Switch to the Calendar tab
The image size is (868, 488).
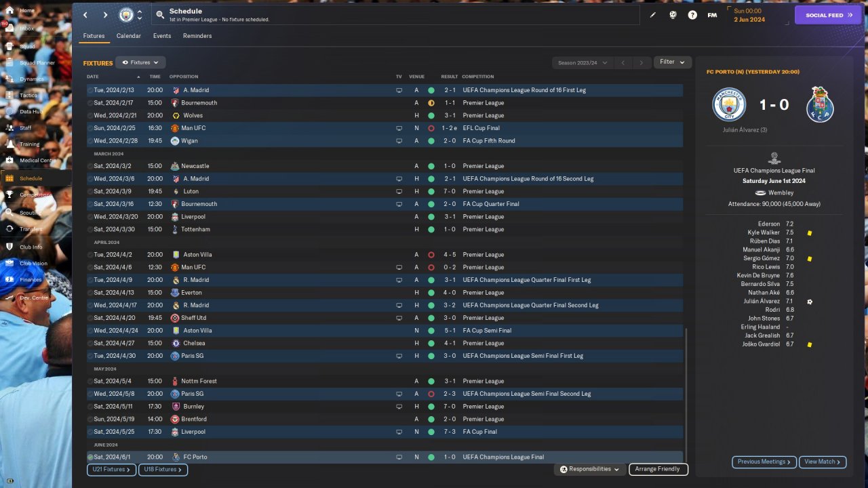tap(129, 36)
